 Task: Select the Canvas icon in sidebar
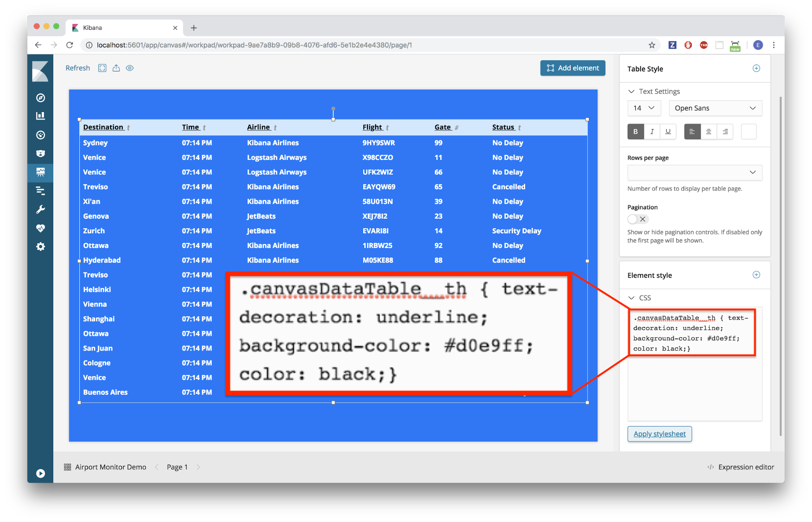pyautogui.click(x=40, y=172)
